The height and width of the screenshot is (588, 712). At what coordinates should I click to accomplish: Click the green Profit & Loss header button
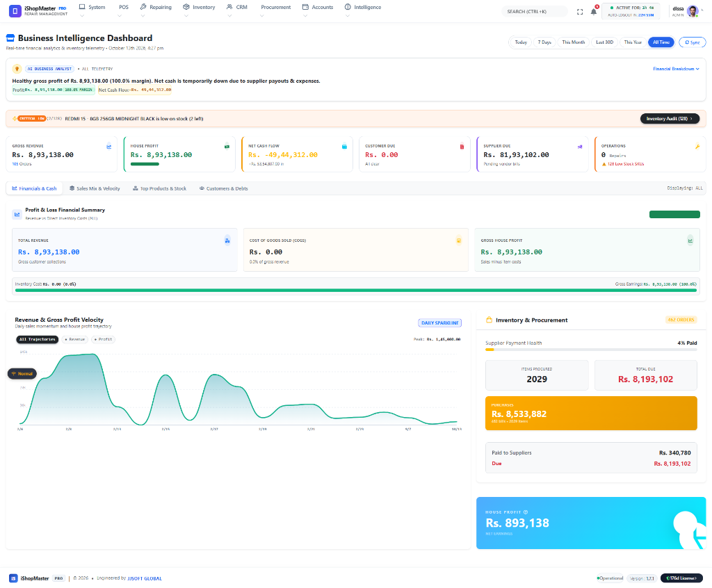674,214
